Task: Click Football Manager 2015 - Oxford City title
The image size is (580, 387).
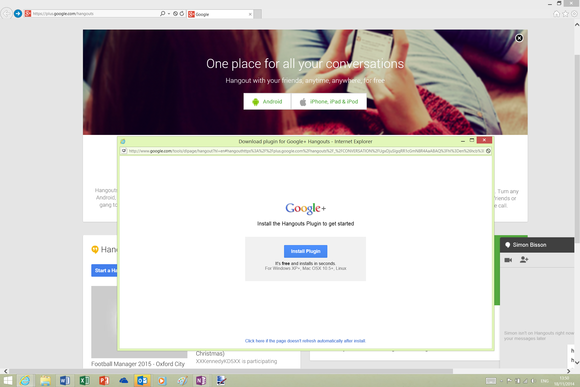Action: pyautogui.click(x=138, y=364)
